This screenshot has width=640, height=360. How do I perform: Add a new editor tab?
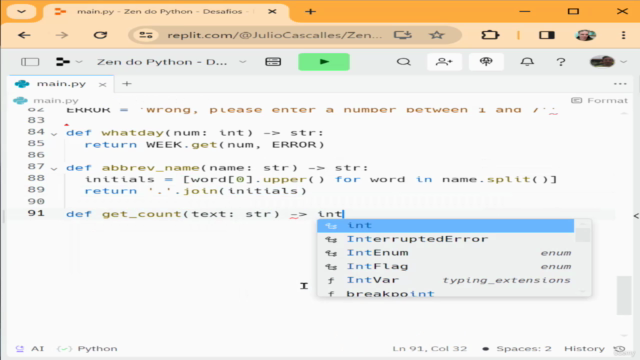pos(127,84)
